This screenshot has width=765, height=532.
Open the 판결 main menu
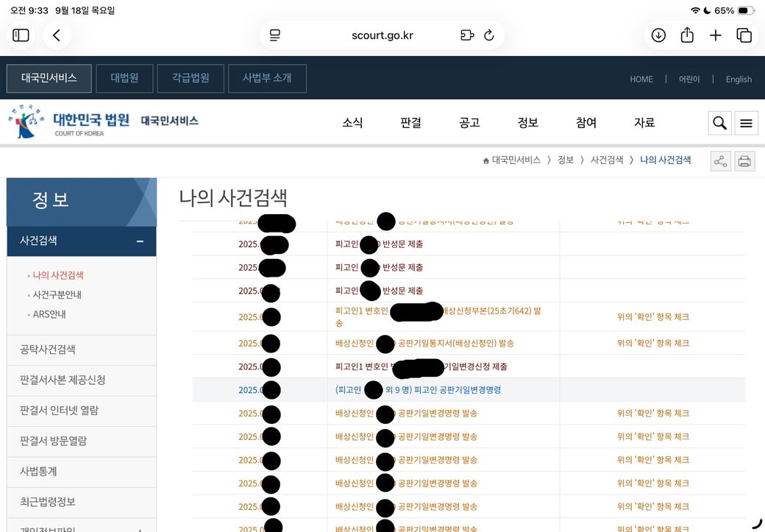coord(410,123)
